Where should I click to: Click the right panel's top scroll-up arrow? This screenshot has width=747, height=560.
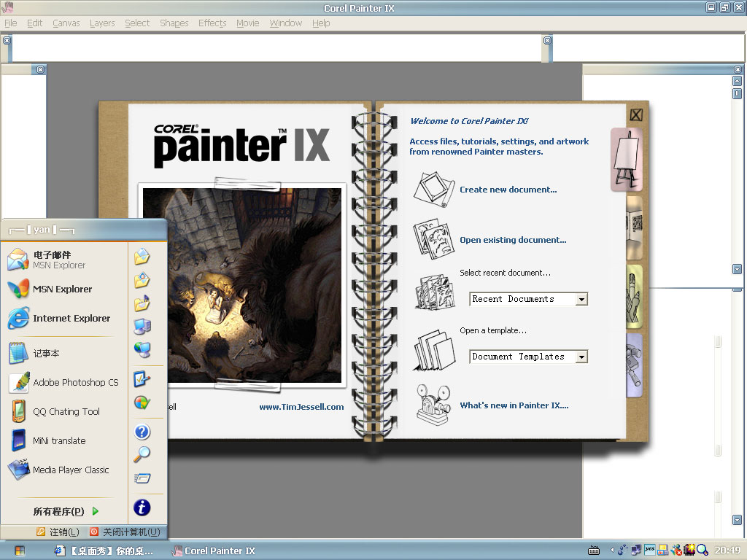pyautogui.click(x=737, y=81)
